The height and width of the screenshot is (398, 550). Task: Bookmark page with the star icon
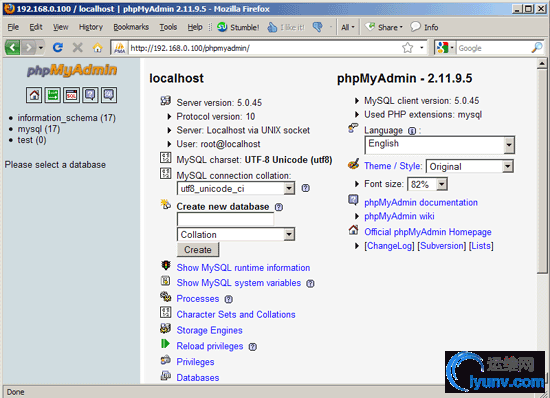point(408,47)
